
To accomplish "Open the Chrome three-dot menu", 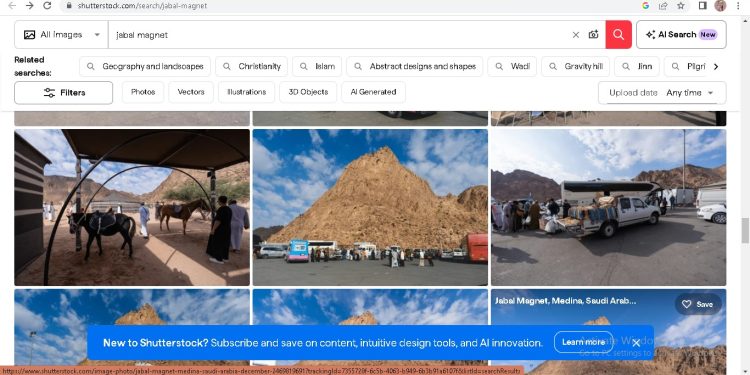I will [x=739, y=6].
